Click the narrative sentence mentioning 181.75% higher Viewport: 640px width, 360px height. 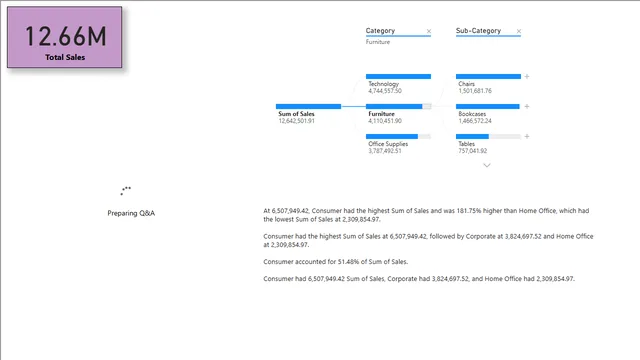click(x=426, y=215)
